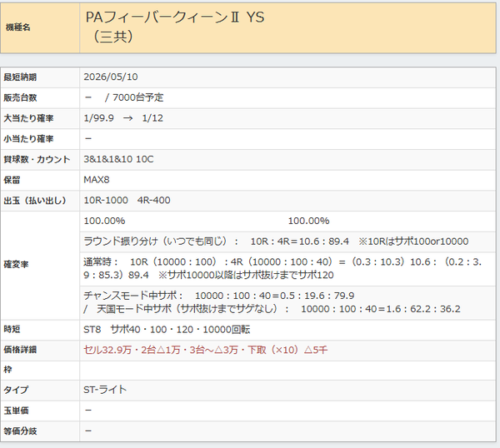
Task: Click the 枠 row label
Action: [x=7, y=370]
